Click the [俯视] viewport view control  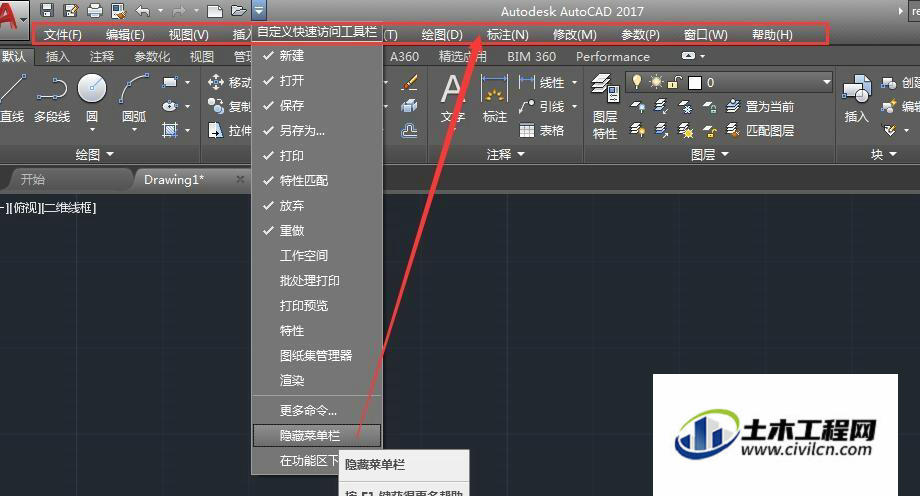coord(25,208)
